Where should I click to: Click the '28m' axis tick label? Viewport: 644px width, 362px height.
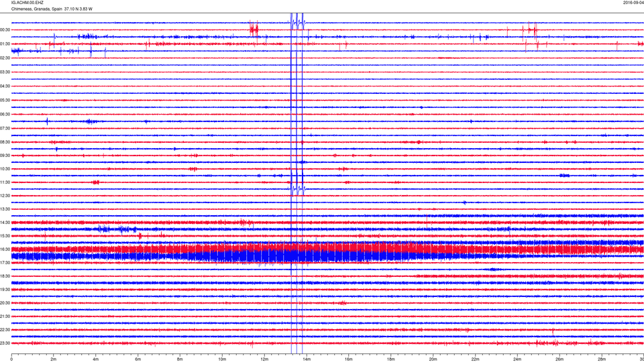[602, 359]
